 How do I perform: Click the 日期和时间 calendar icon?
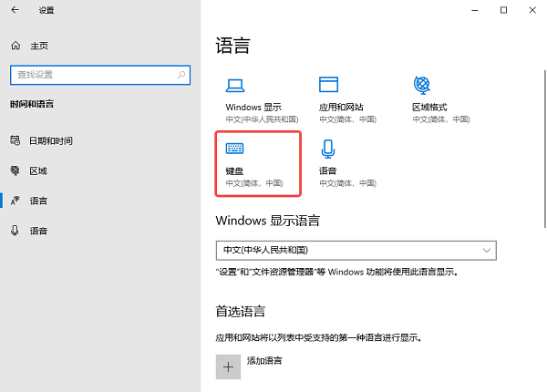click(15, 140)
